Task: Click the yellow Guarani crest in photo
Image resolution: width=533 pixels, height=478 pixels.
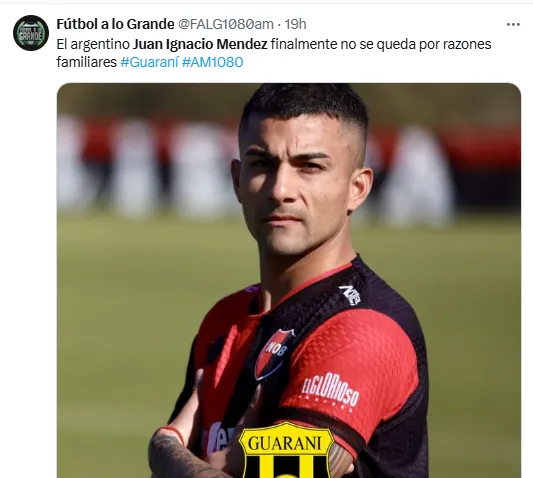Action: pyautogui.click(x=286, y=450)
